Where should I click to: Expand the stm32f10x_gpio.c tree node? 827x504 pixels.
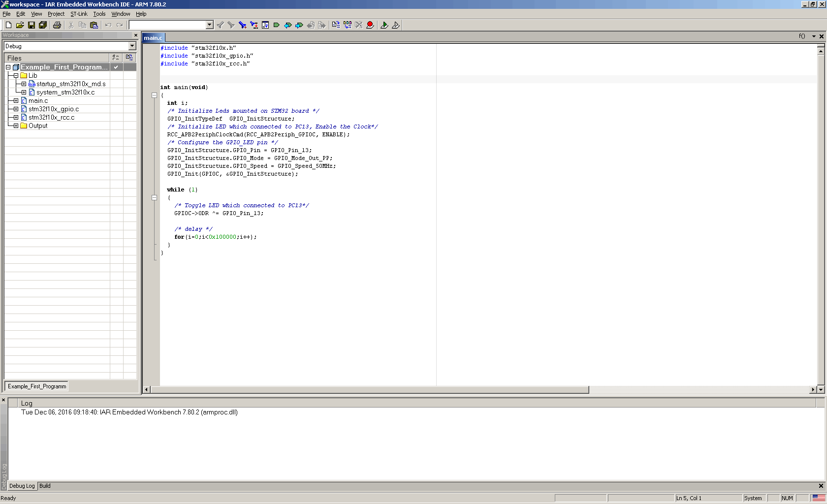(x=16, y=109)
